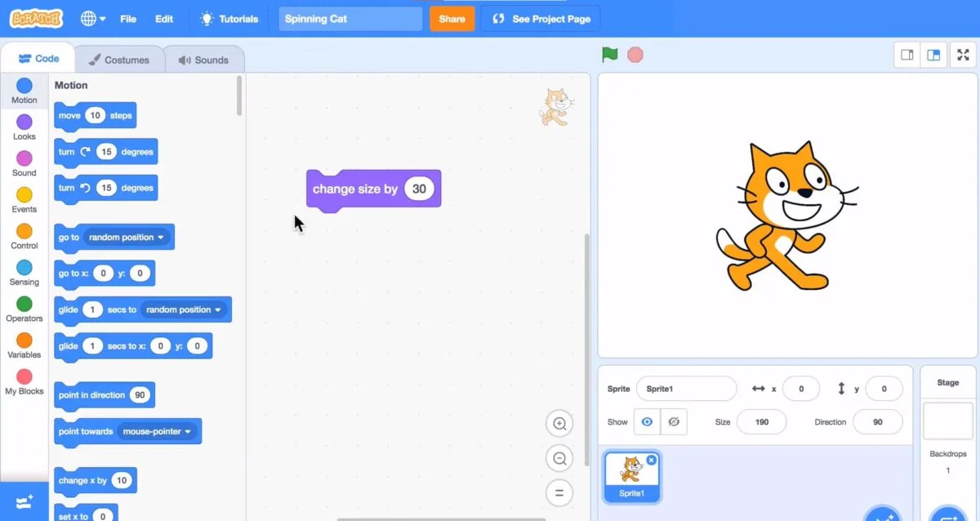Open the File menu
The width and height of the screenshot is (980, 521).
(127, 19)
